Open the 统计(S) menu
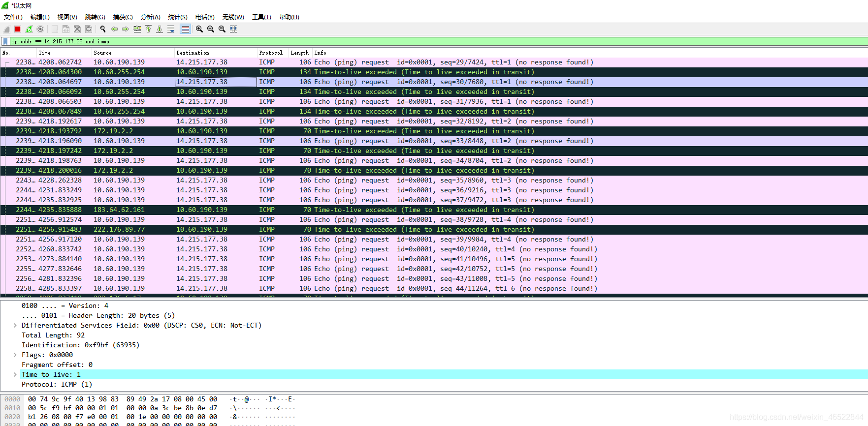This screenshot has width=868, height=426. point(178,17)
